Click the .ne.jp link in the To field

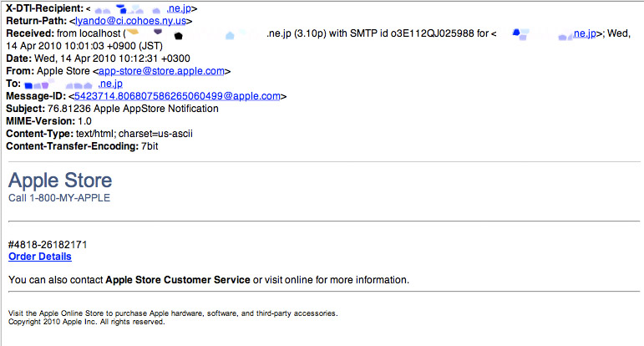click(x=110, y=84)
